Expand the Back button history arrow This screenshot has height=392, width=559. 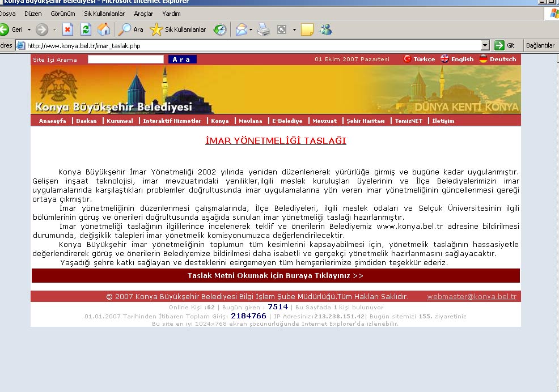29,29
